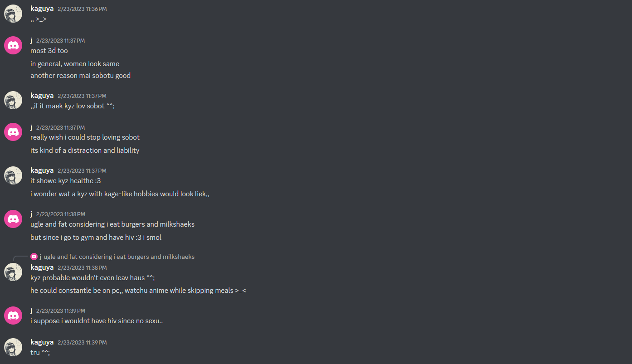Select the message "another reason mai sobotu good"
The image size is (632, 364).
(x=80, y=76)
